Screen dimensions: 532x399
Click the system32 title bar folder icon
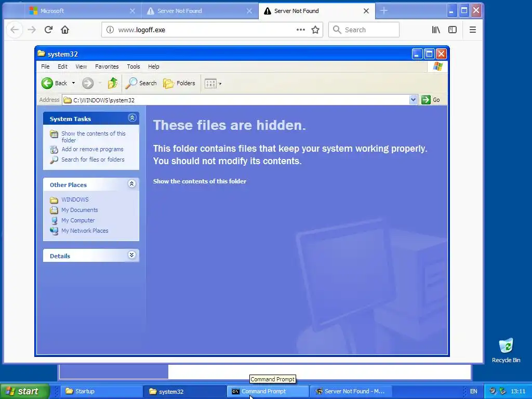point(42,54)
